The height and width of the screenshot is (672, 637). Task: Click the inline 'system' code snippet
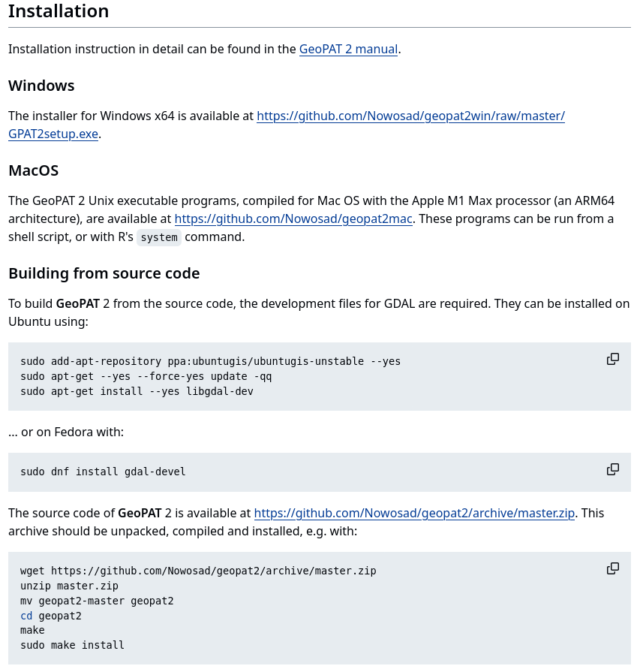(x=159, y=237)
